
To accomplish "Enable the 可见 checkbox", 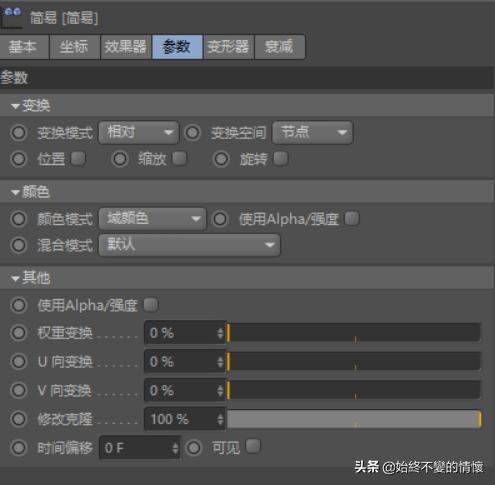I will pyautogui.click(x=253, y=446).
